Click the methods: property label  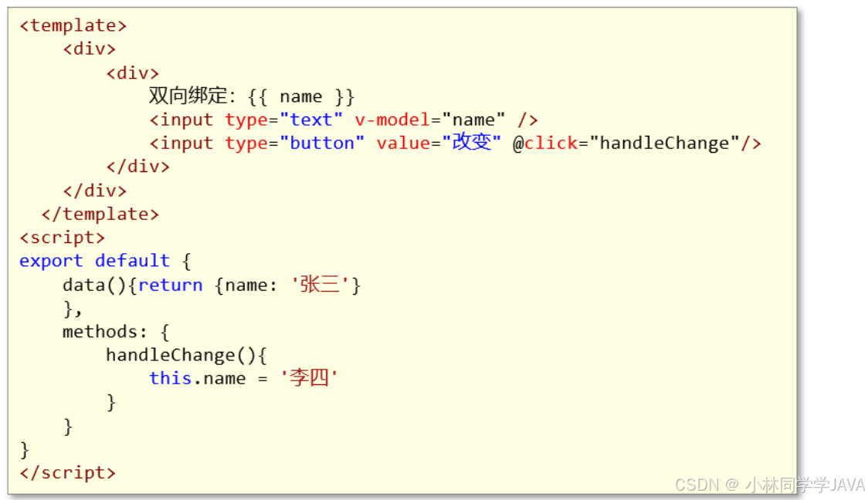click(x=105, y=332)
